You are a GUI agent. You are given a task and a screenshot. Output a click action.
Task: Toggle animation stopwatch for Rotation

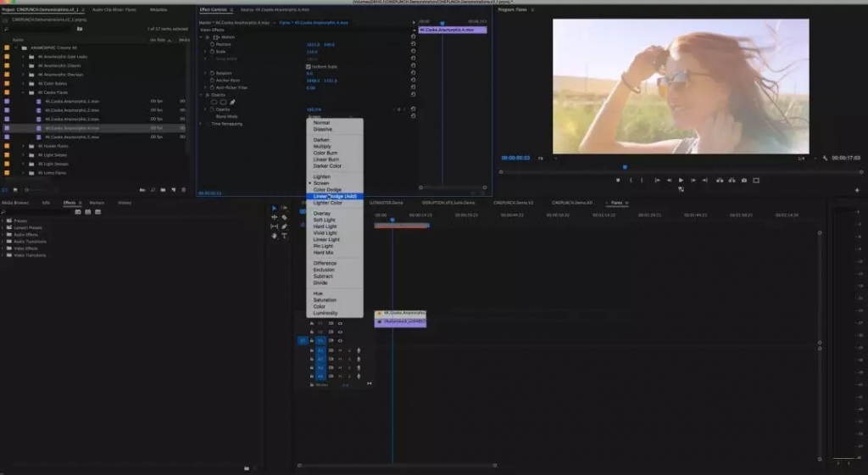coord(212,73)
